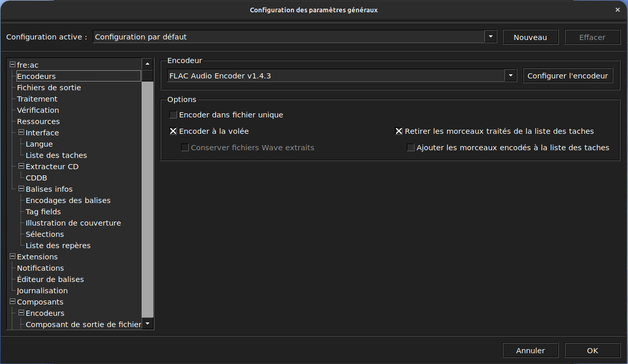The width and height of the screenshot is (628, 364).
Task: Check Ajouter les morceaux encodés option
Action: point(410,148)
